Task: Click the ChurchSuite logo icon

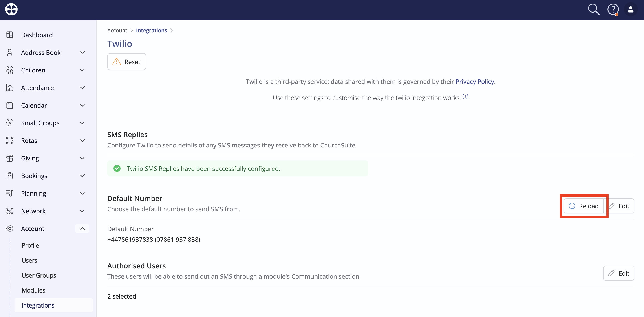Action: [x=11, y=9]
